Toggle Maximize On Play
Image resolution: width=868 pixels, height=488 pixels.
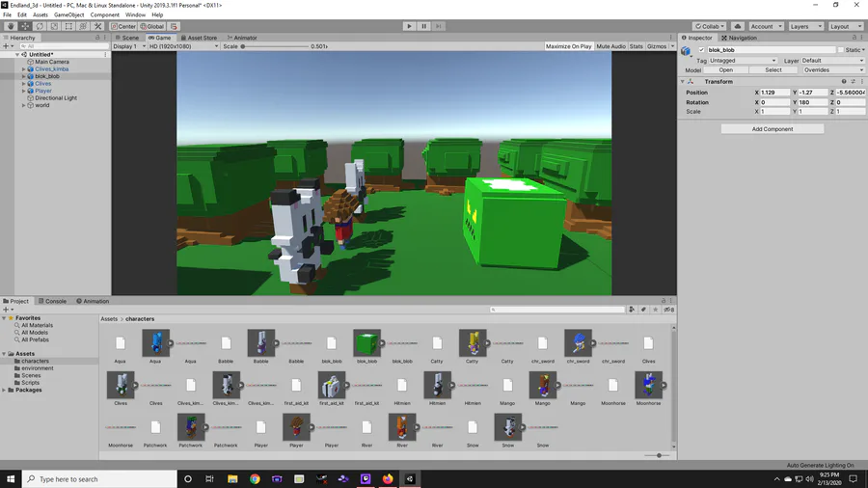[568, 46]
